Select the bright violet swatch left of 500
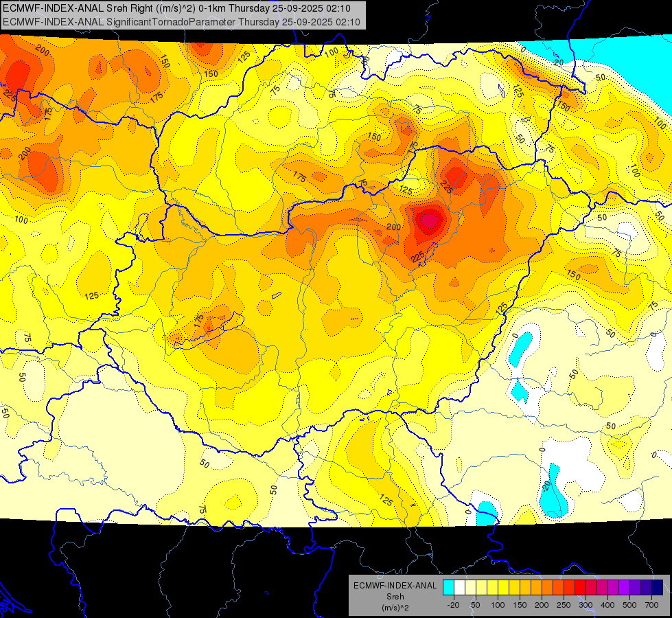672x618 pixels. coord(625,587)
